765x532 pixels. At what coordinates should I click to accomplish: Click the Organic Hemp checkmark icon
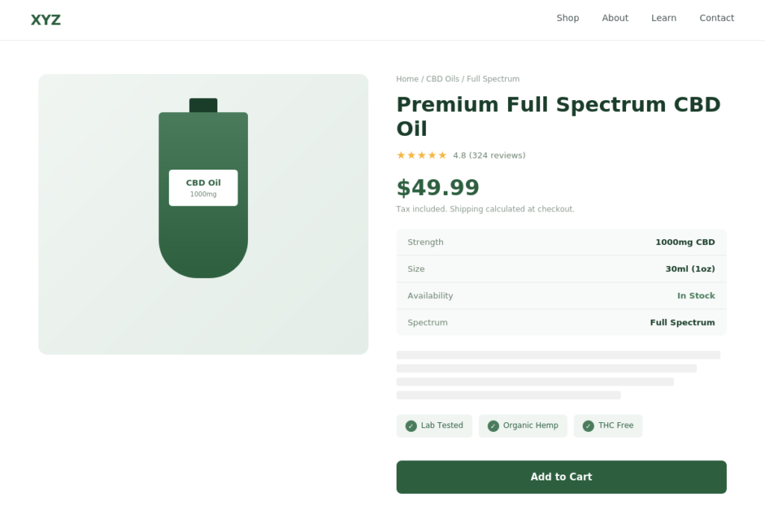493,426
